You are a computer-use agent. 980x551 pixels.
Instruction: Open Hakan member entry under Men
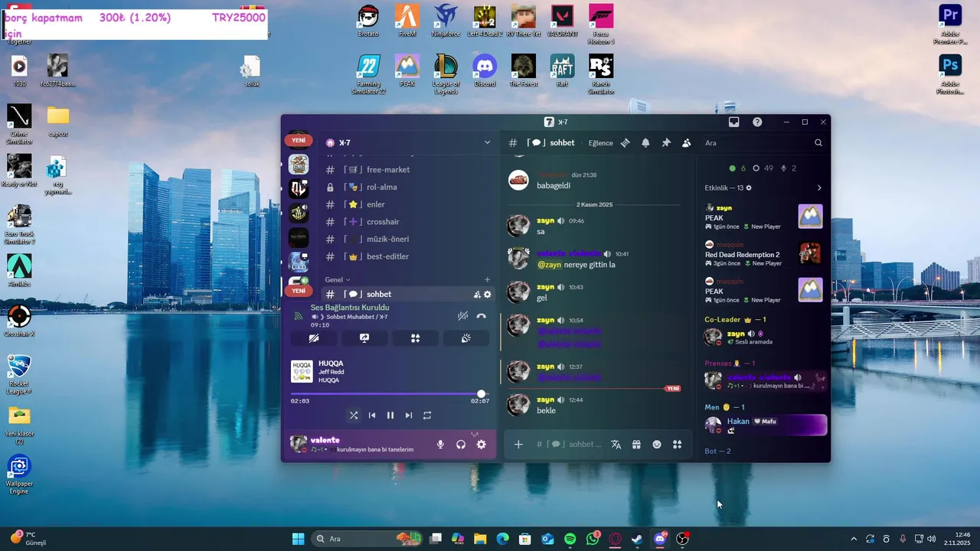pyautogui.click(x=764, y=425)
